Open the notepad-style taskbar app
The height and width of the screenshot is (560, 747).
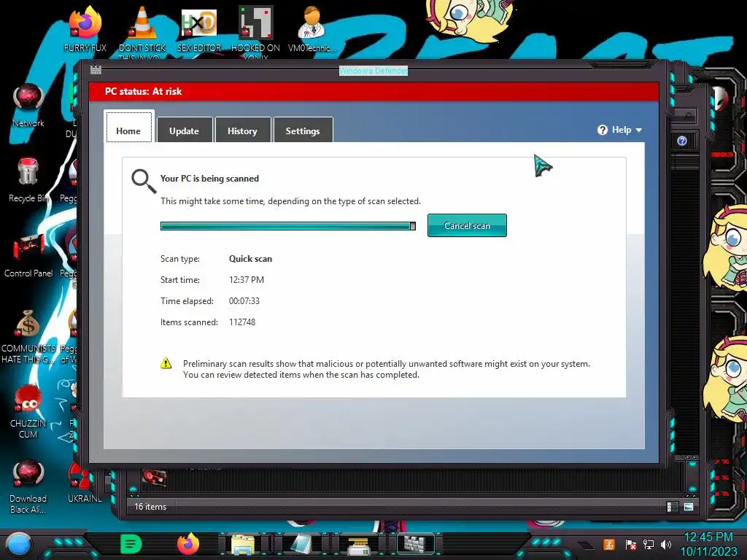click(301, 545)
